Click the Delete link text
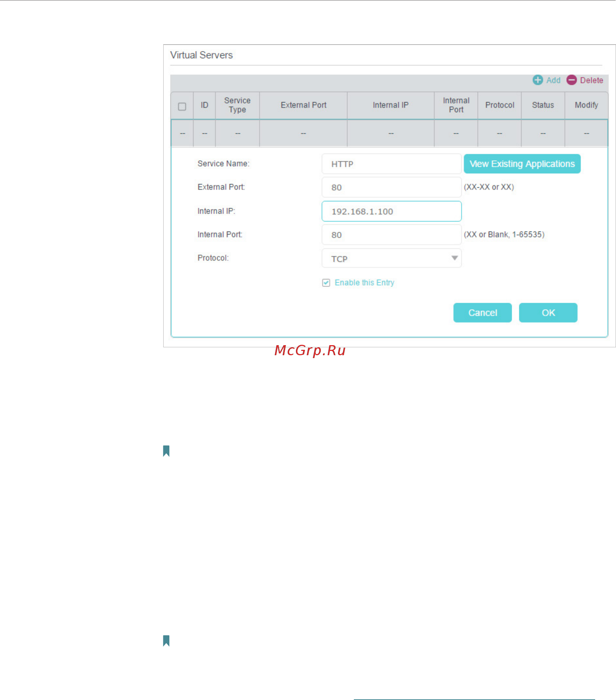Viewport: 616px width, 700px height. click(592, 80)
